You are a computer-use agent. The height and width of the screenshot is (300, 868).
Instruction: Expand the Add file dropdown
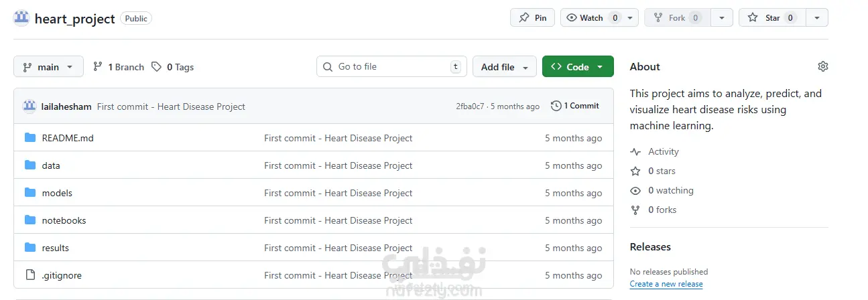pyautogui.click(x=504, y=67)
